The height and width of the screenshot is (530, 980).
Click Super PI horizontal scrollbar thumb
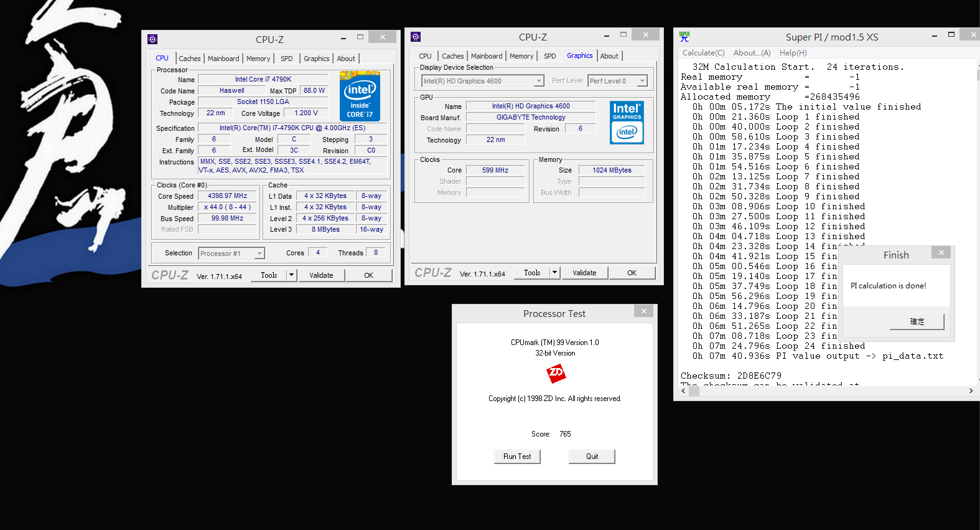point(694,391)
